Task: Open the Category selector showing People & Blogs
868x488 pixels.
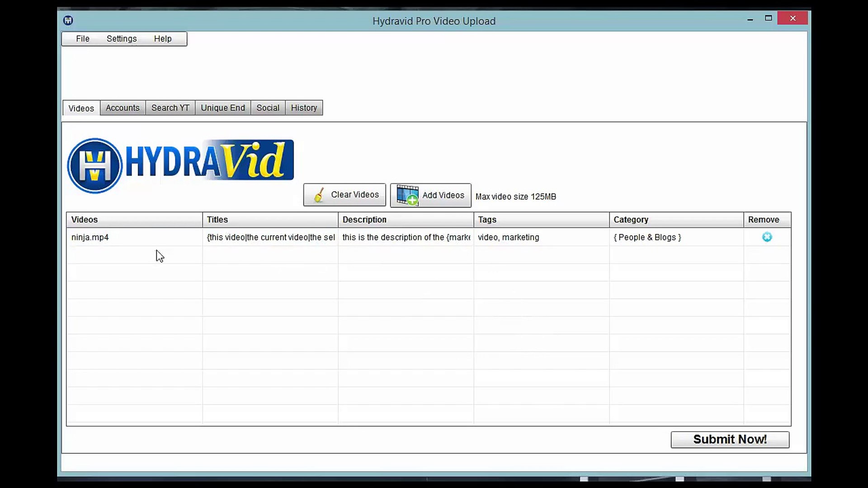Action: pos(647,237)
